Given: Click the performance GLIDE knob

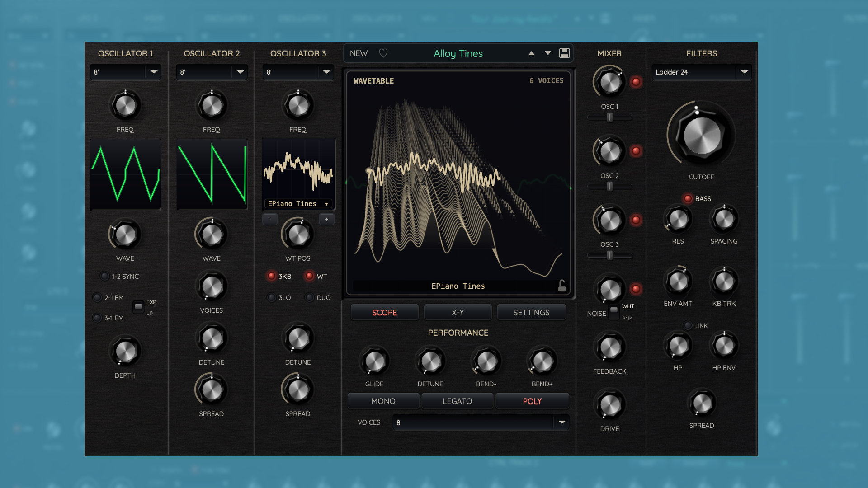Looking at the screenshot, I should pyautogui.click(x=374, y=361).
